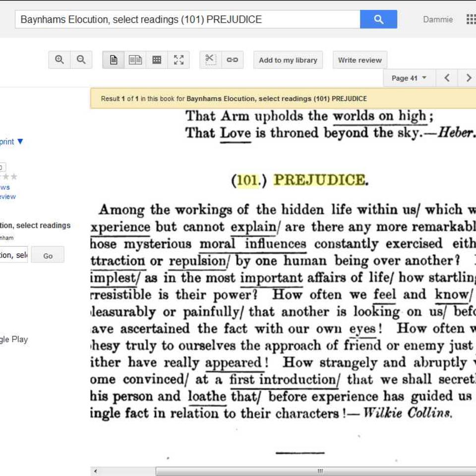
Task: Show thumbnail grid view
Action: click(157, 60)
